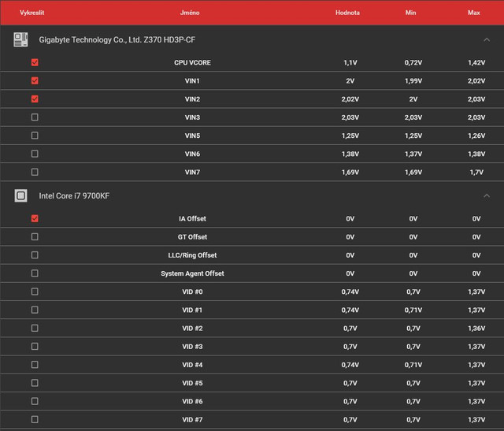Screen dimensions: 504x431
Task: Tick the VID #4 checkbox
Action: [35, 365]
